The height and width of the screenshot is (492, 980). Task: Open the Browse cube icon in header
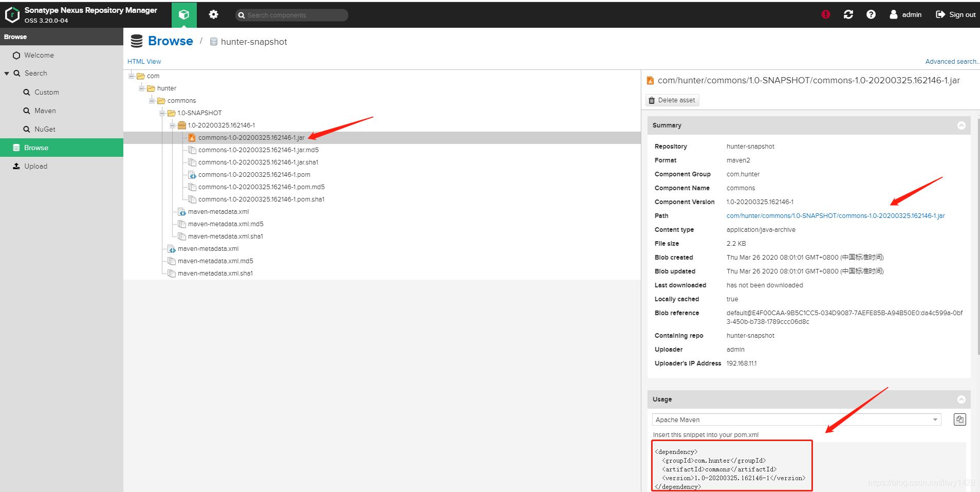tap(184, 14)
